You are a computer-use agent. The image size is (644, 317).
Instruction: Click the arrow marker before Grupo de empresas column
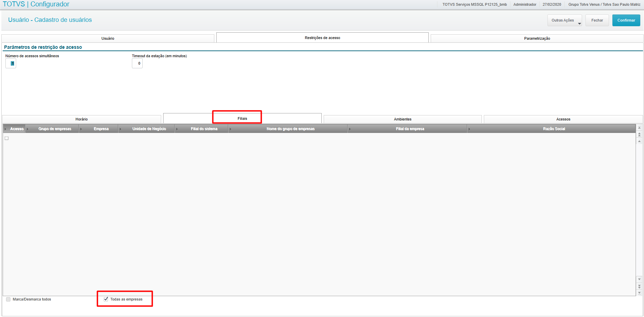tap(28, 129)
